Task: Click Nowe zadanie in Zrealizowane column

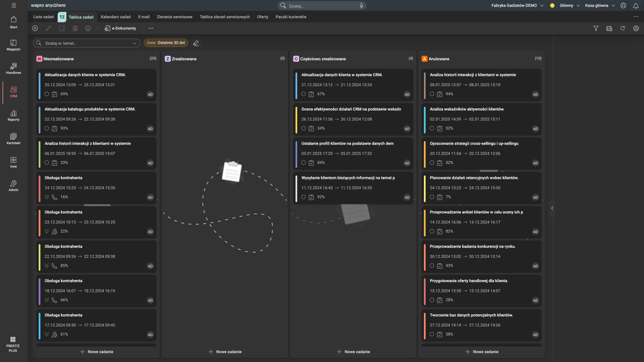Action: point(225,352)
